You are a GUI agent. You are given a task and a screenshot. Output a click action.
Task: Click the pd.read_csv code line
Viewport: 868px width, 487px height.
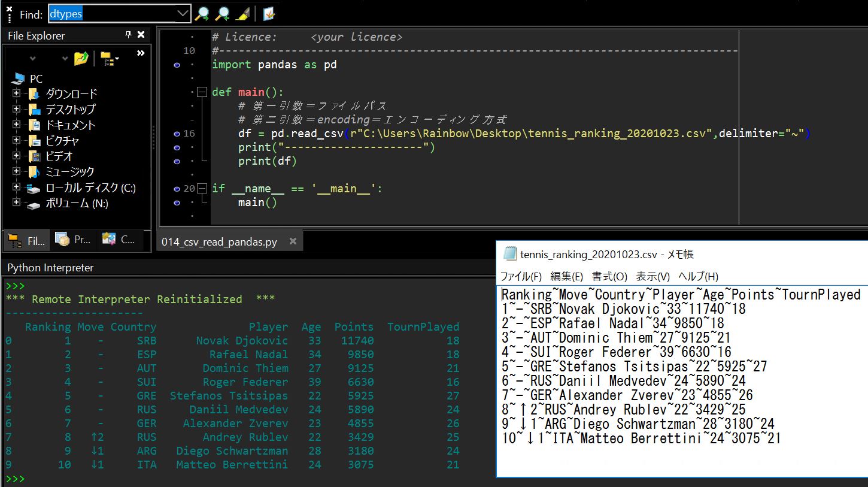pos(524,134)
